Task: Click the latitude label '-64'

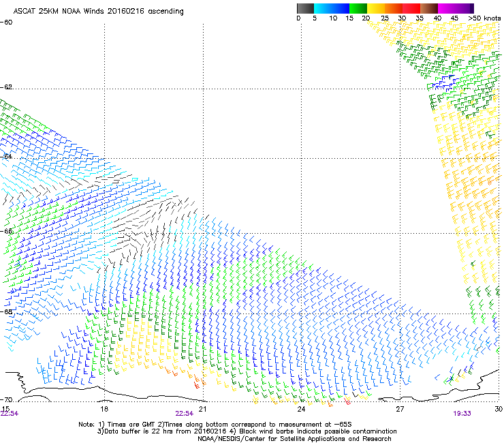Action: (6, 156)
